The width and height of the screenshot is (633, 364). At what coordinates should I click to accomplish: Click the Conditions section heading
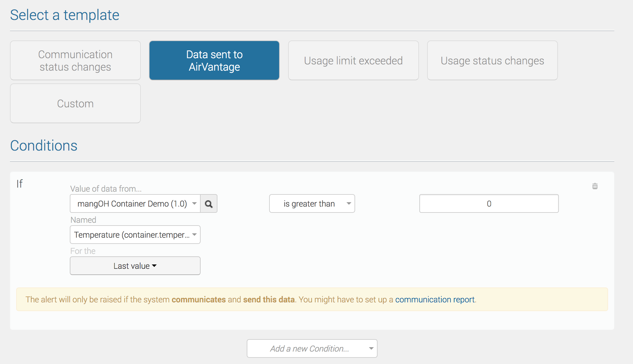point(44,146)
